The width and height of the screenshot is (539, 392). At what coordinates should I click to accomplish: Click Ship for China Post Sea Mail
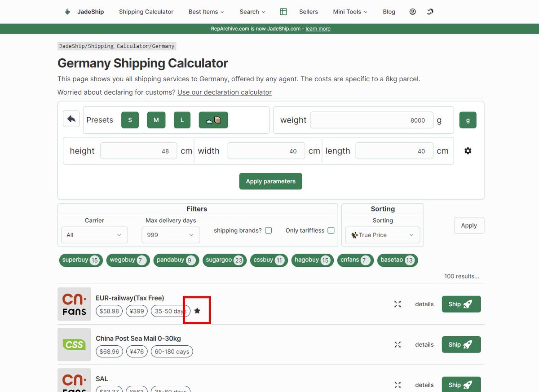[x=461, y=344]
